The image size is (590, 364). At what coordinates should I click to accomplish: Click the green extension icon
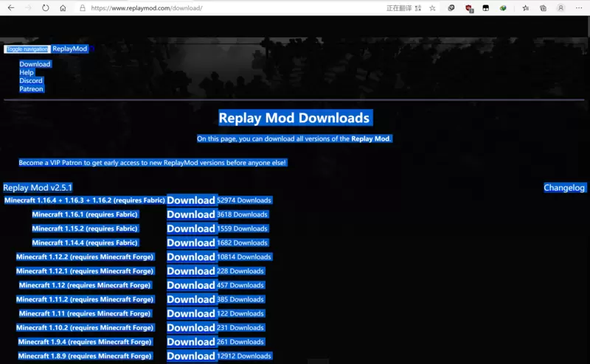(503, 8)
